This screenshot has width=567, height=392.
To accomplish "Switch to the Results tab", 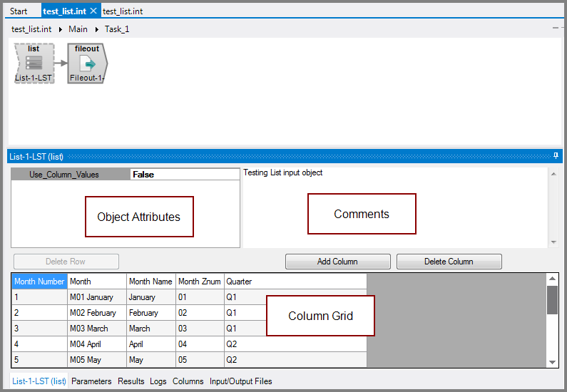I will click(131, 381).
